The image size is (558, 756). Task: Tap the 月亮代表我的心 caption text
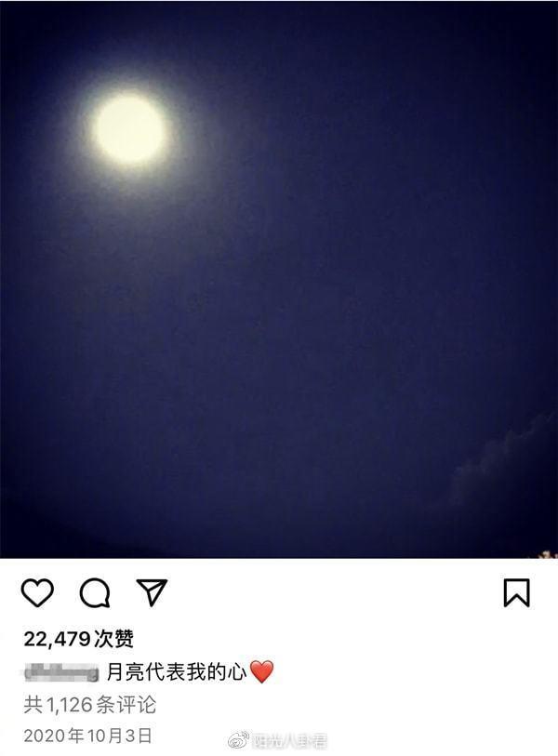(x=177, y=671)
